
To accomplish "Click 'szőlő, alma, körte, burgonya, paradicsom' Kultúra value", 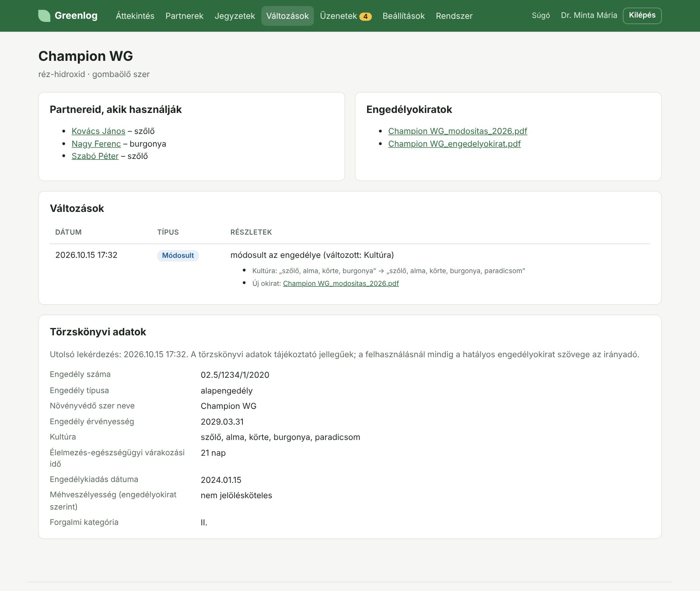I will coord(280,437).
